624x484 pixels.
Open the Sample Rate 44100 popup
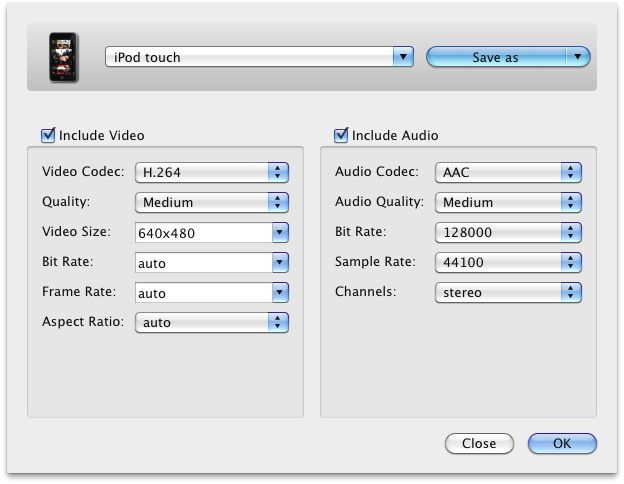[x=508, y=262]
